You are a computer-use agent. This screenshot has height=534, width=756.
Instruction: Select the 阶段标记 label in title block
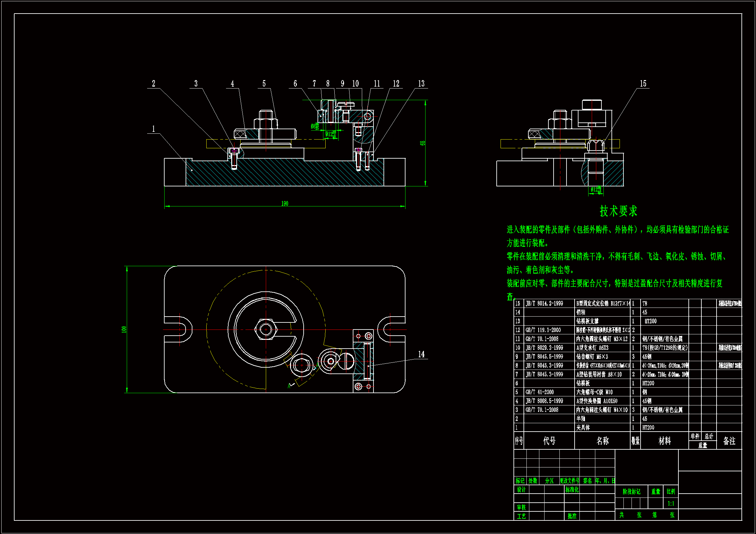631,492
